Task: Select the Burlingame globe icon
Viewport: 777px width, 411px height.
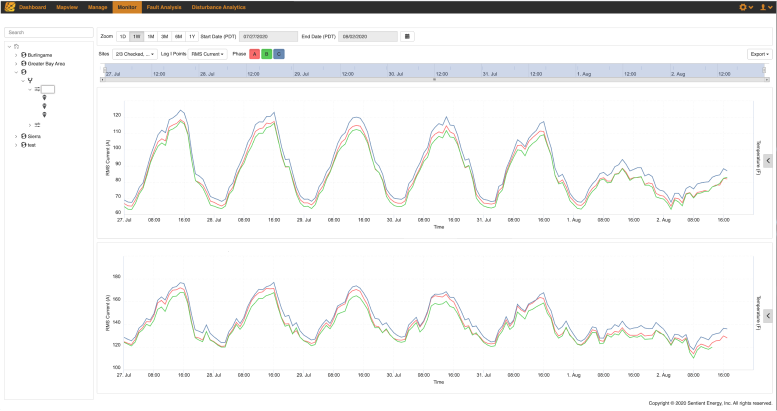Action: [x=23, y=55]
